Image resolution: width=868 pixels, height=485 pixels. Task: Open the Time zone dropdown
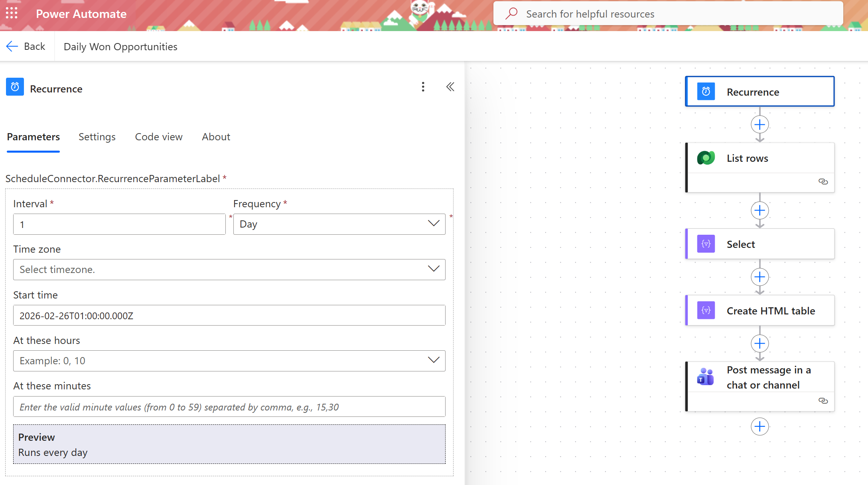pos(229,269)
